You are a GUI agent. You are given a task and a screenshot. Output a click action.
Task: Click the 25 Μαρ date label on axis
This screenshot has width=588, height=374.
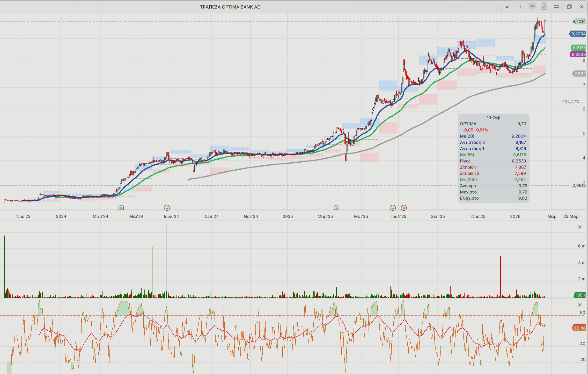pos(571,216)
